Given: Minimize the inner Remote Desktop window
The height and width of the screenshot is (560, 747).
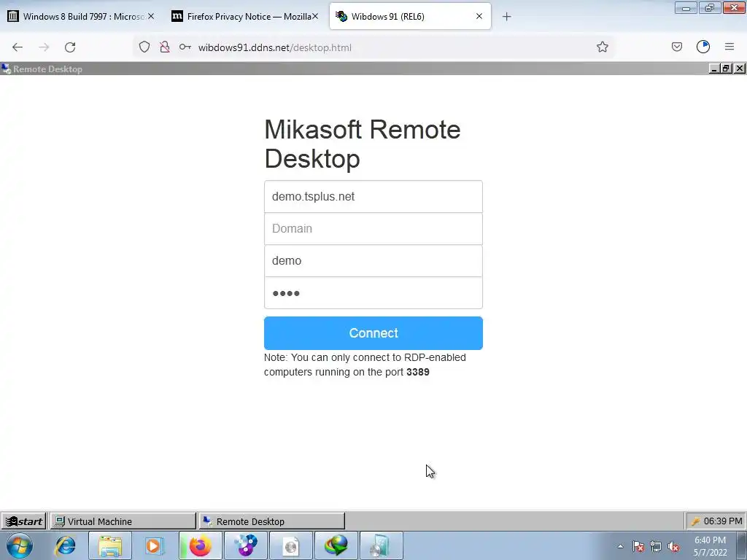Looking at the screenshot, I should (714, 69).
